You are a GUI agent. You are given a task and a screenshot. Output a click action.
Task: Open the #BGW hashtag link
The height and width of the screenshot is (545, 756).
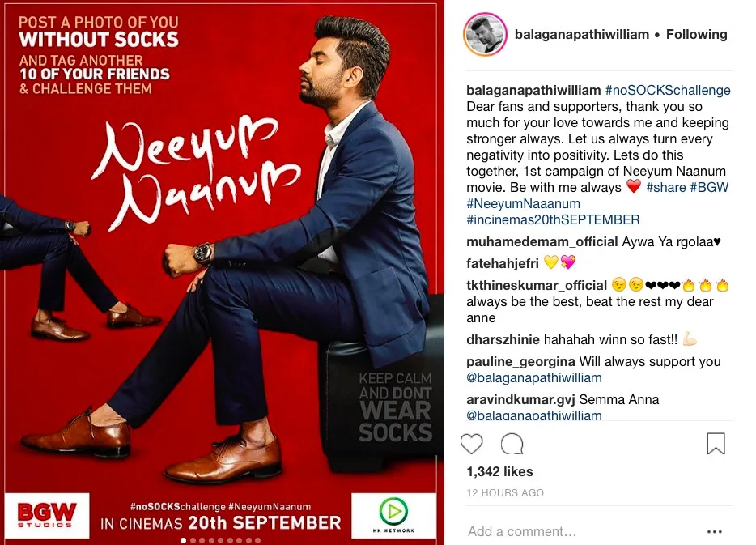(709, 187)
